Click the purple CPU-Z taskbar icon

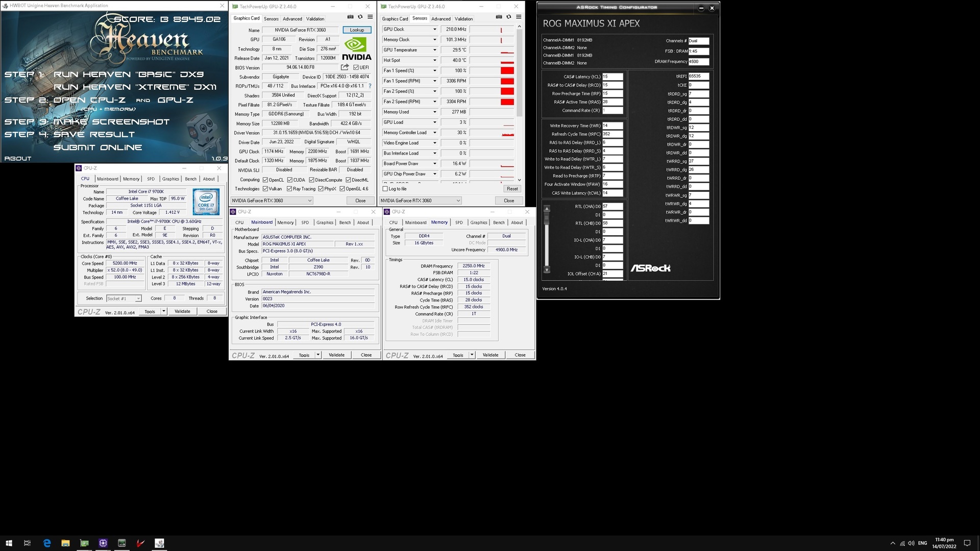point(103,543)
